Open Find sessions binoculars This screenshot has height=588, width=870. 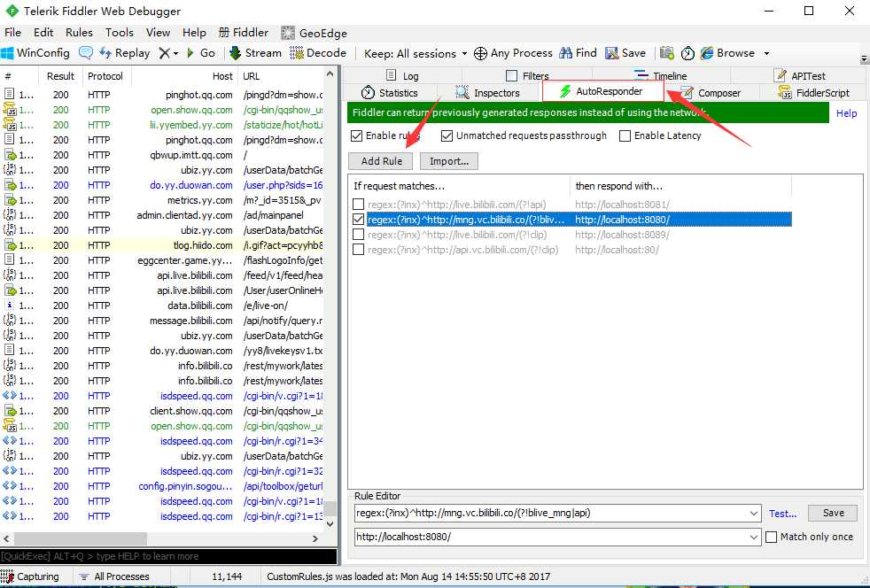coord(579,53)
